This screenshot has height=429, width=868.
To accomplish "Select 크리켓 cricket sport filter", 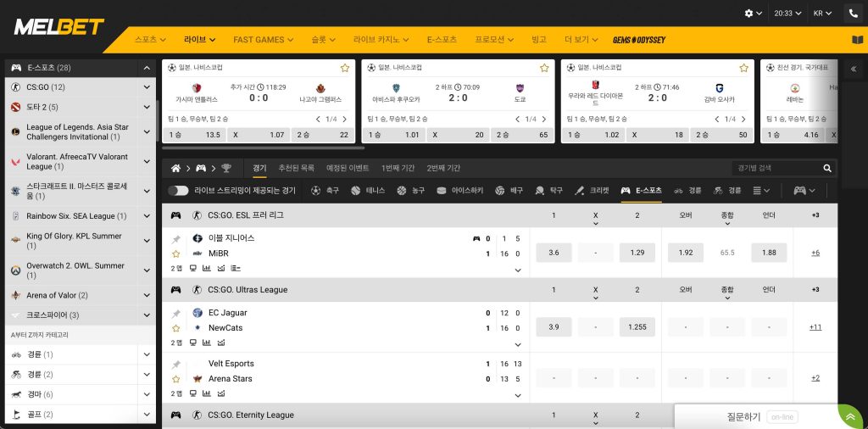I will pos(592,191).
